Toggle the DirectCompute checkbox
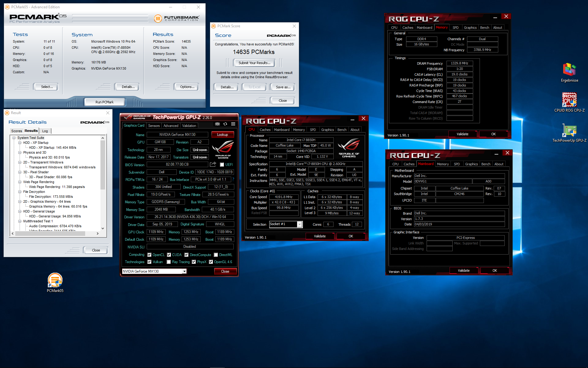588x368 pixels. [x=186, y=255]
